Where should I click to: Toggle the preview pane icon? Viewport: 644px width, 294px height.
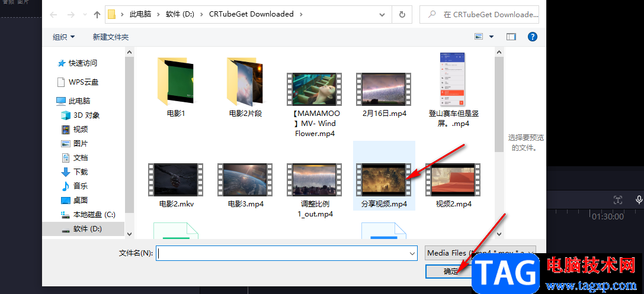(x=511, y=37)
